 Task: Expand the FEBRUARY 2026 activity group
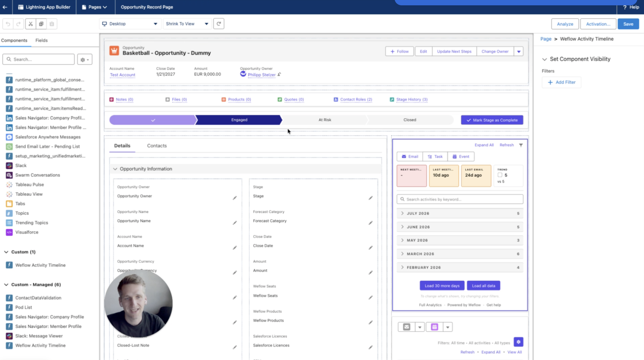tap(460, 267)
